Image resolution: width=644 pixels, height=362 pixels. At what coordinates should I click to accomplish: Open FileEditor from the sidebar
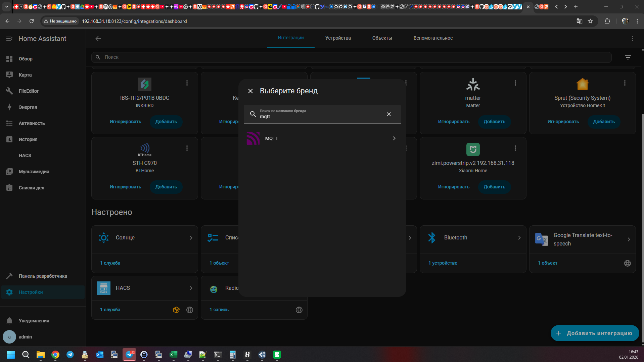tap(29, 91)
